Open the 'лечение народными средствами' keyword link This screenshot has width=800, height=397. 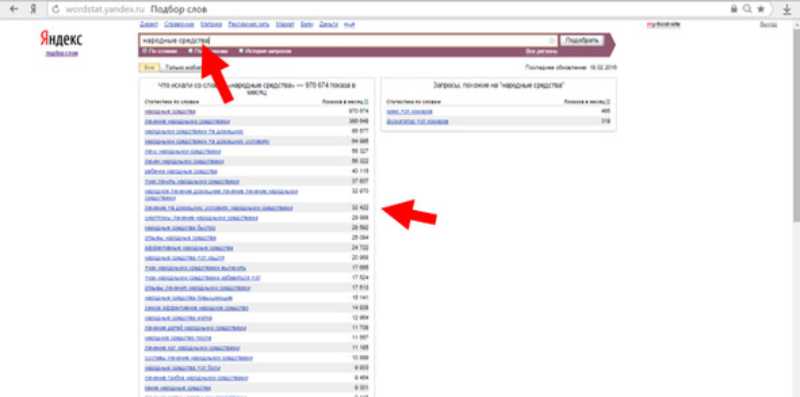[187, 121]
